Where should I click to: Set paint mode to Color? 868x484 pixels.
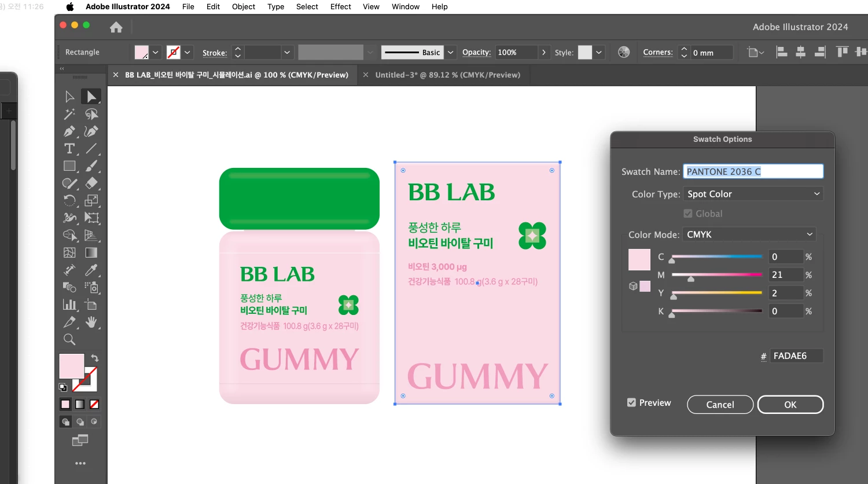click(x=65, y=404)
